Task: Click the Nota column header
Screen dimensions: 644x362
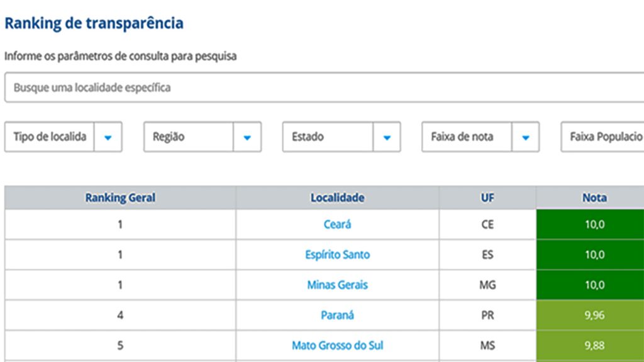Action: (594, 198)
